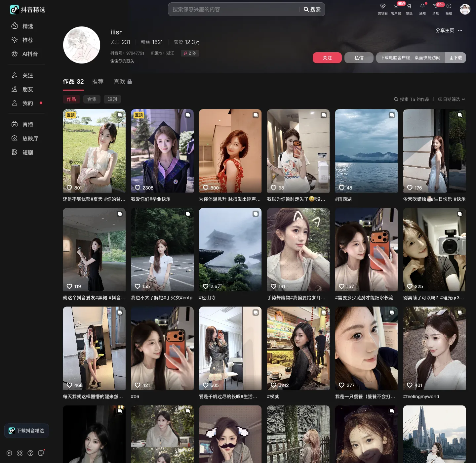Click the AI抖音 icon in the sidebar
Viewport: 476px width, 463px height.
(15, 54)
